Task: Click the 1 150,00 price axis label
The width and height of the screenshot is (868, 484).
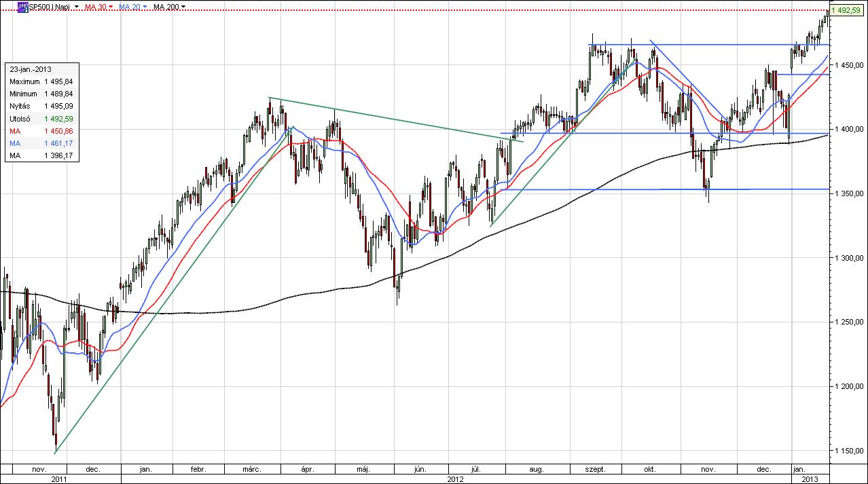Action: pyautogui.click(x=848, y=451)
